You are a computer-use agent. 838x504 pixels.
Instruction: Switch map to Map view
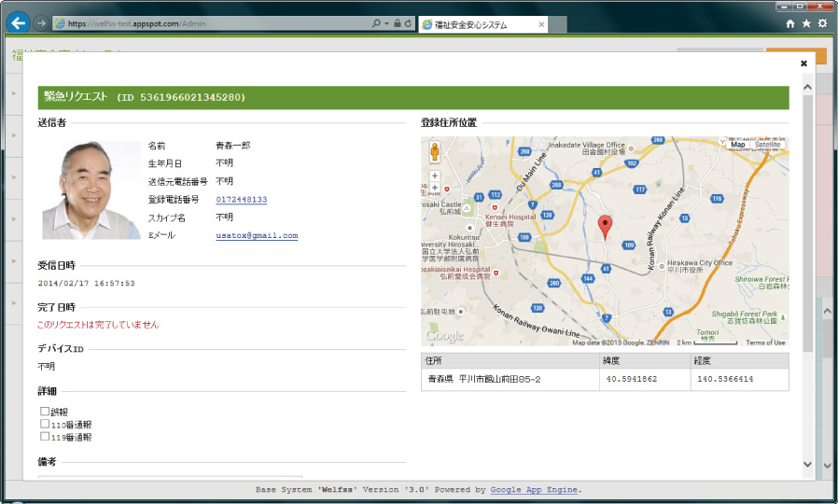coord(738,145)
